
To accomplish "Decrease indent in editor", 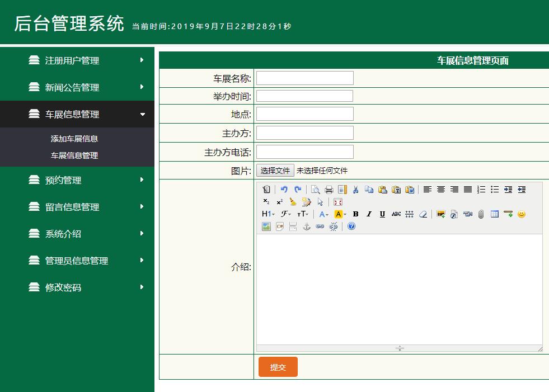I will (x=522, y=190).
